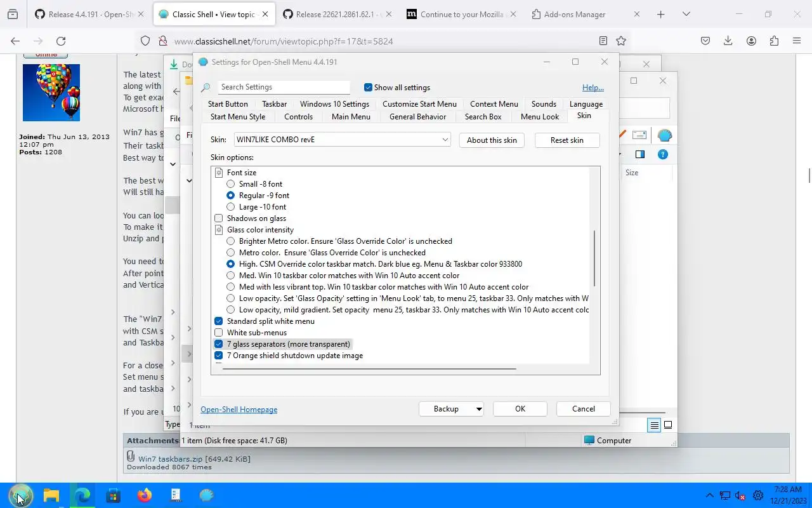The height and width of the screenshot is (508, 812).
Task: Open Firefox application hamburger menu
Action: (797, 41)
